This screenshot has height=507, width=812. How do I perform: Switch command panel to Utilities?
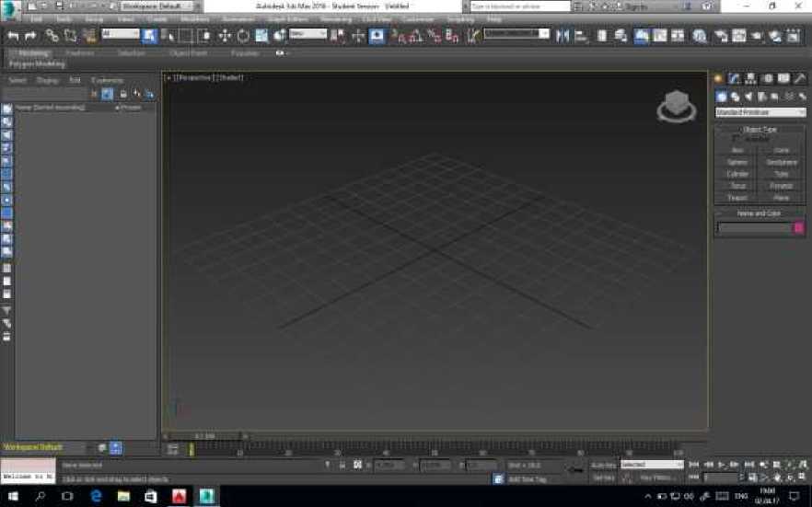point(800,78)
